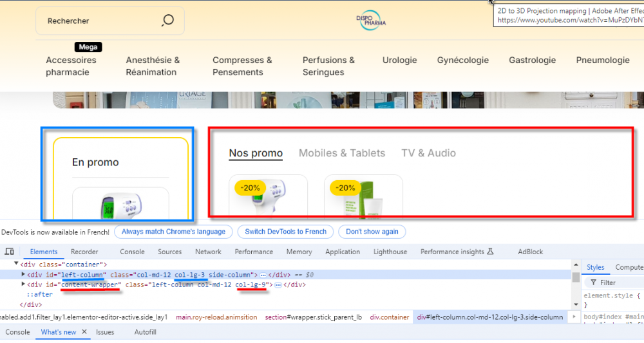Viewport: 644px width, 343px height.
Task: Expand the left-column div node
Action: pos(23,274)
